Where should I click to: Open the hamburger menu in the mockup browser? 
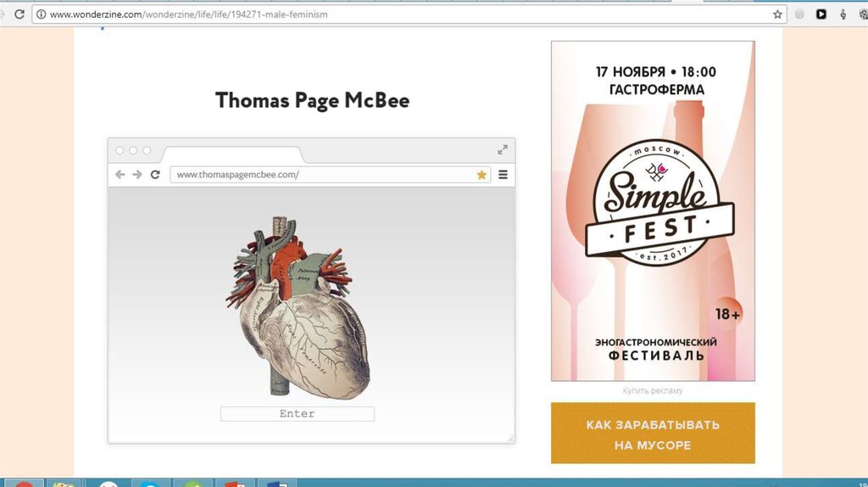(x=503, y=175)
